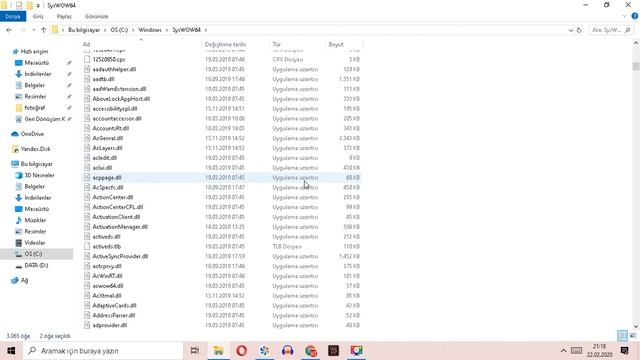Select file AdaptiveCards.dll
This screenshot has width=640, height=360.
(x=114, y=305)
